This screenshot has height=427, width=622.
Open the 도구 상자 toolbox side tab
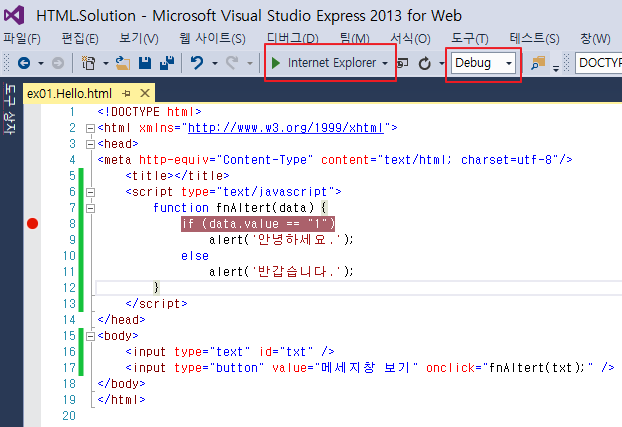point(10,110)
